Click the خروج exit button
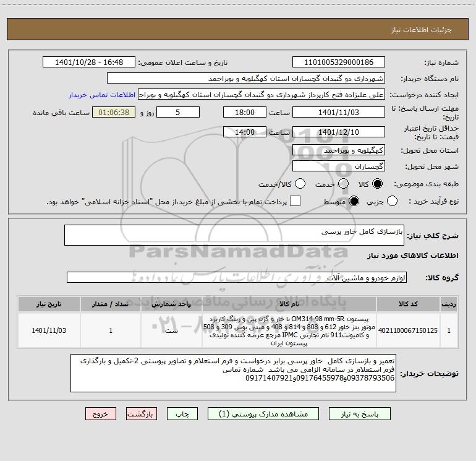 coord(101,414)
